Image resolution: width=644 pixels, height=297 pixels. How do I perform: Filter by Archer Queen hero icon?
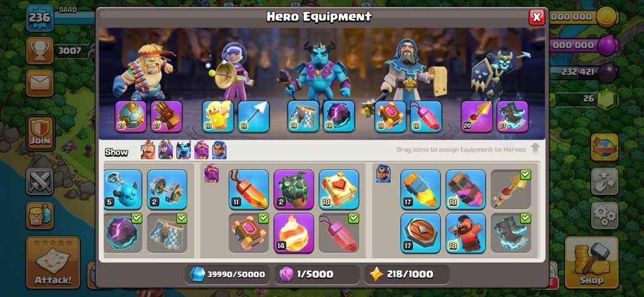(165, 150)
